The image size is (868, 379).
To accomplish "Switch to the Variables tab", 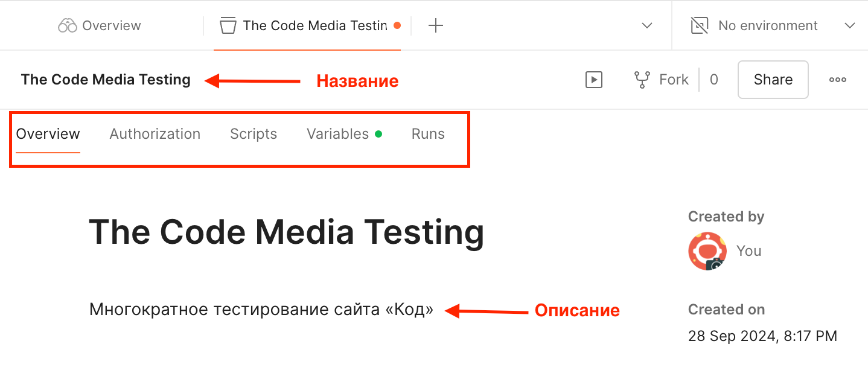I will (x=337, y=133).
